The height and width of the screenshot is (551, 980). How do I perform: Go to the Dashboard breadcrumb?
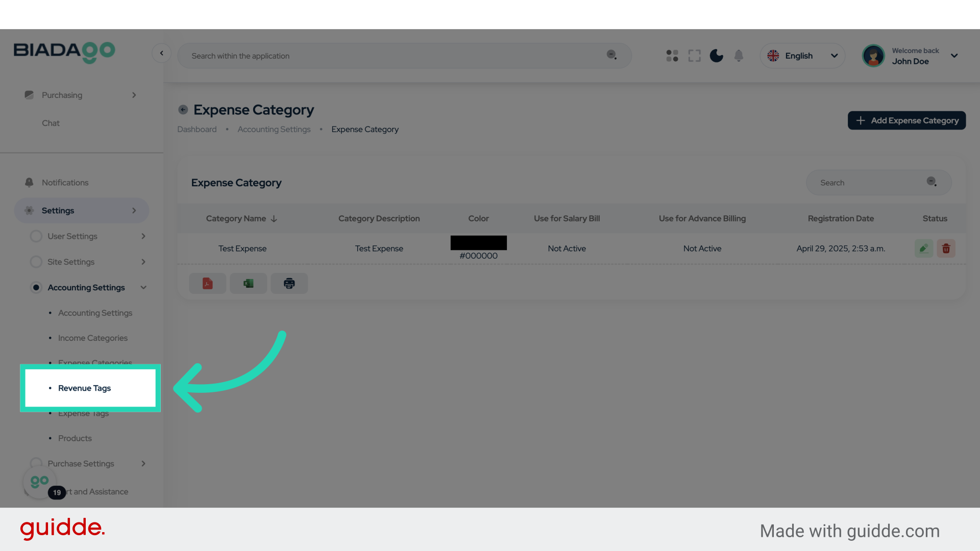click(197, 129)
